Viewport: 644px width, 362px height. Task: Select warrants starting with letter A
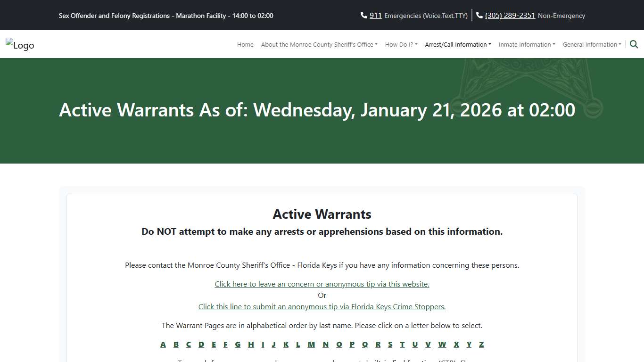point(163,345)
